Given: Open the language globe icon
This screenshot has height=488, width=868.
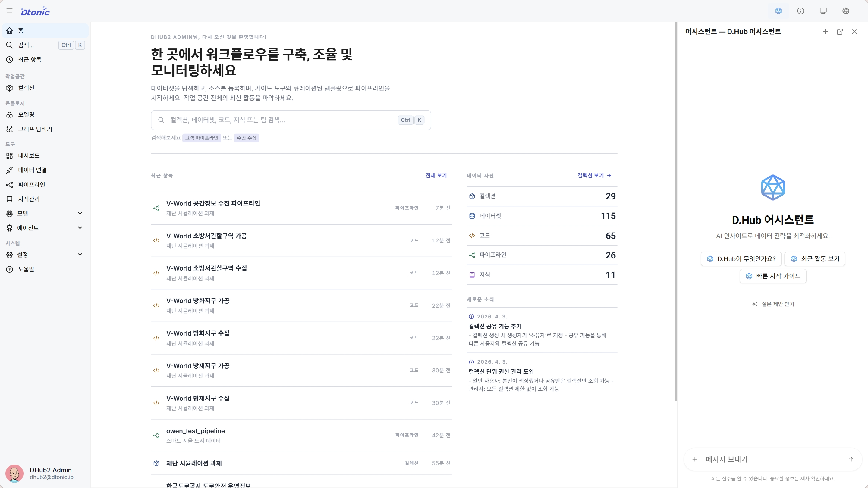Looking at the screenshot, I should tap(846, 11).
